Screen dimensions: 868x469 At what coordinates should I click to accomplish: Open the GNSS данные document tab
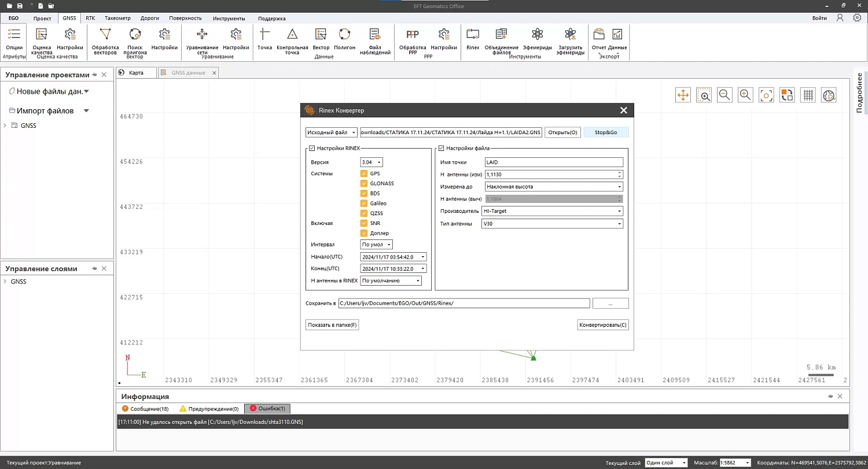point(188,73)
